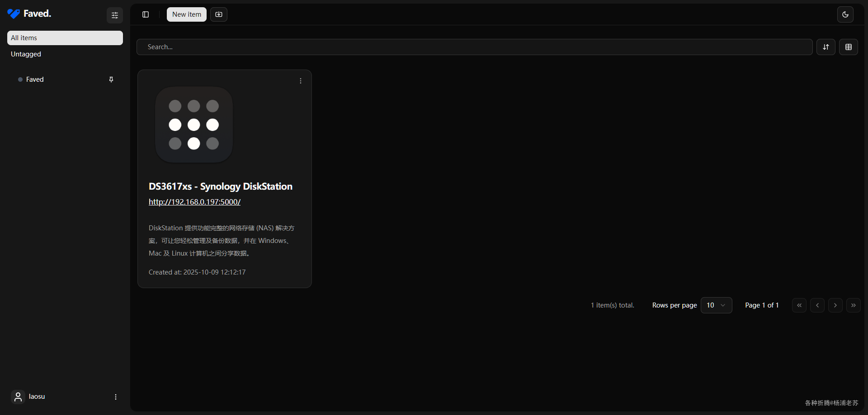The height and width of the screenshot is (415, 868).
Task: Click the DS3617xs - Synology DiskStation title
Action: point(221,187)
